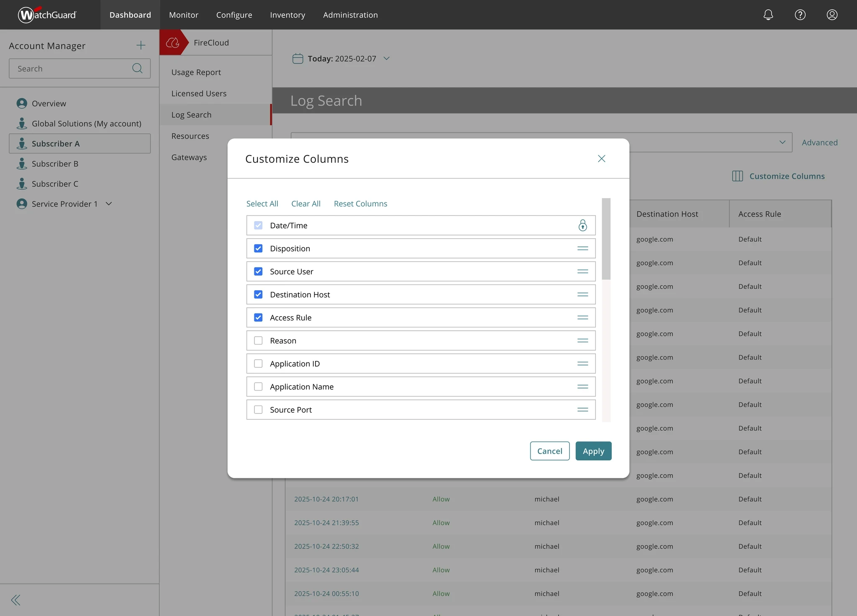Viewport: 857px width, 616px height.
Task: Click the Customize Columns link text
Action: (787, 176)
